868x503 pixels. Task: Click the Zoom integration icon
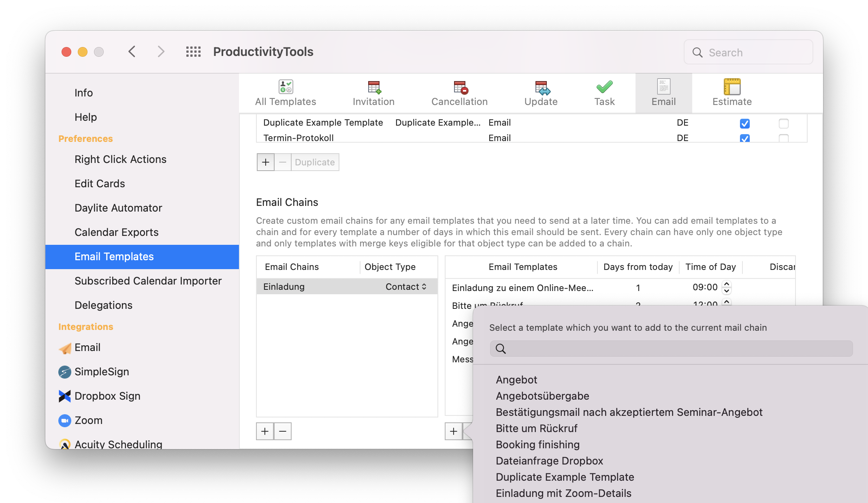(x=65, y=420)
